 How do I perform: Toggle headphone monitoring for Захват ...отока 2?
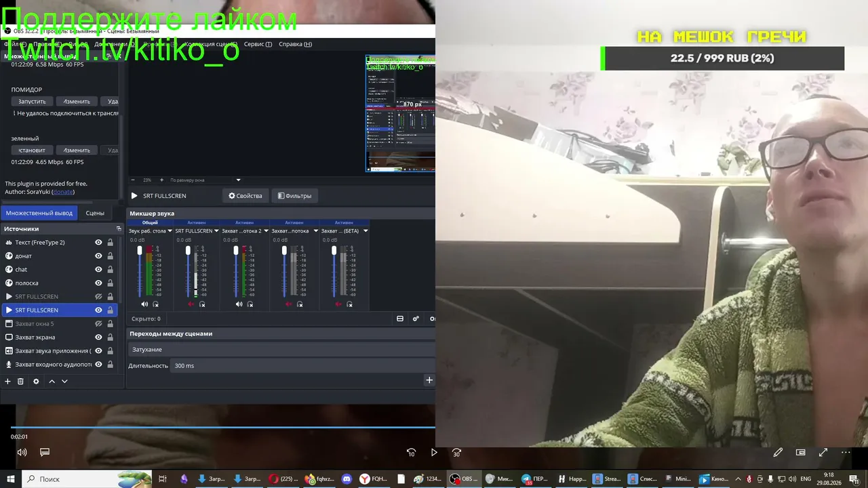click(x=250, y=304)
